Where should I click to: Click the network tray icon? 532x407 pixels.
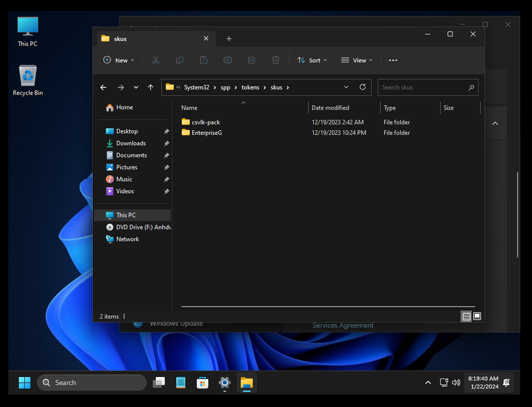pos(444,383)
